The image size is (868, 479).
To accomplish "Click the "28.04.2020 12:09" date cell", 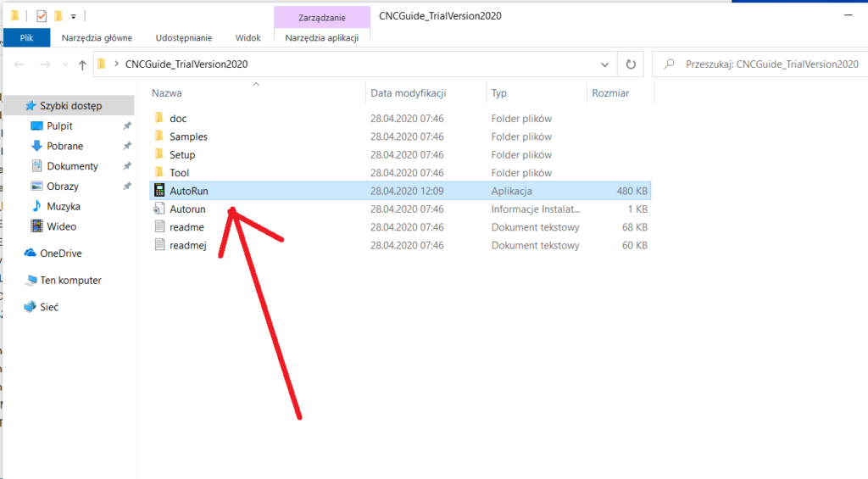I will point(407,191).
